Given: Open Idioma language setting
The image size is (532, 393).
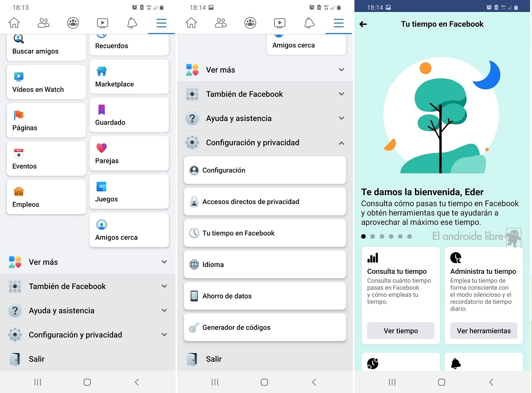Looking at the screenshot, I should point(265,265).
